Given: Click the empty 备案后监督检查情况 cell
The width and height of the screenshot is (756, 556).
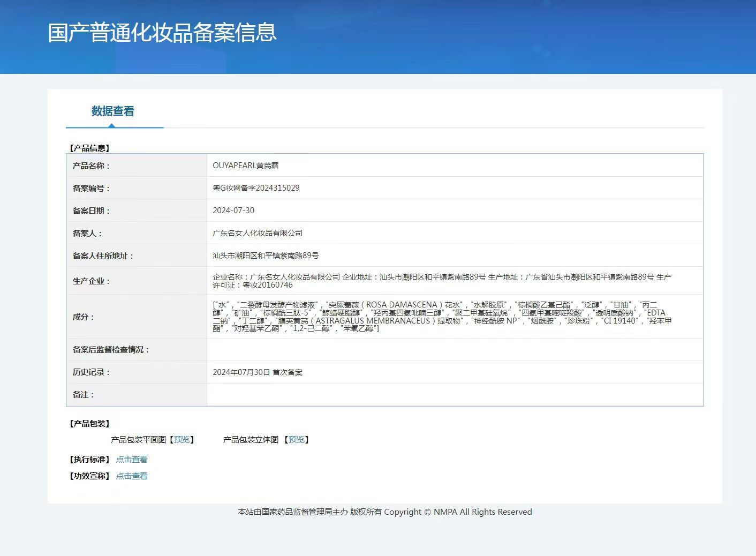Looking at the screenshot, I should coord(455,350).
